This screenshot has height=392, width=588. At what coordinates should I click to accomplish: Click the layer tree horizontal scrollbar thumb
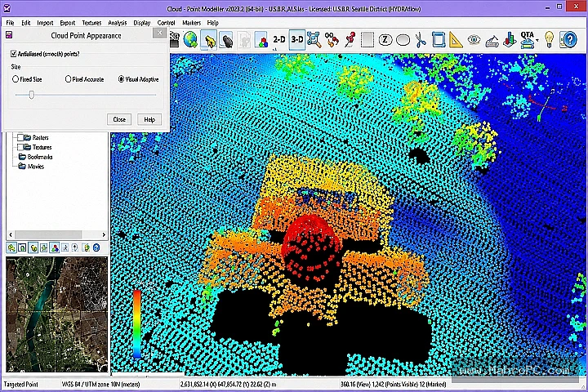[48, 234]
